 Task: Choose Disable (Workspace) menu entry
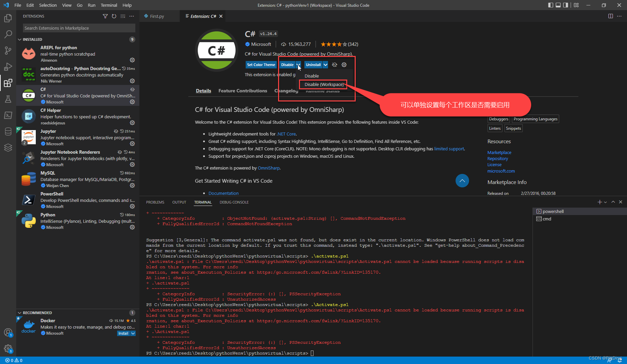click(324, 85)
